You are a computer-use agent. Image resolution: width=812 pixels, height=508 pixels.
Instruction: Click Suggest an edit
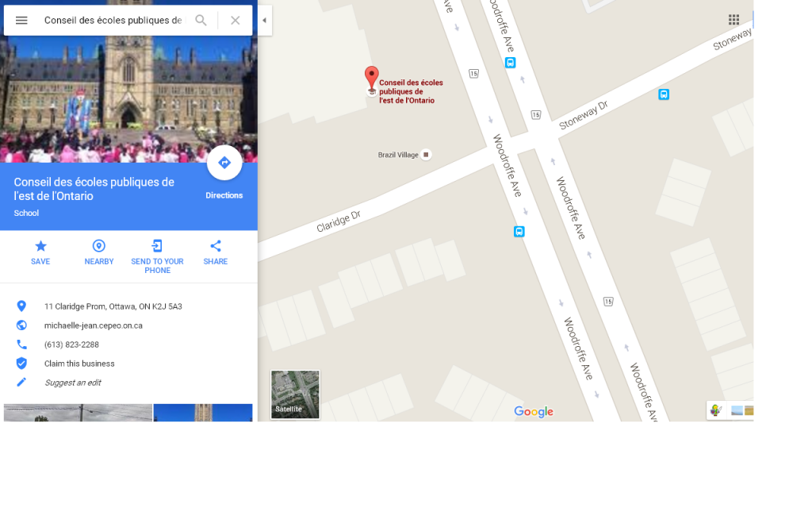[72, 383]
